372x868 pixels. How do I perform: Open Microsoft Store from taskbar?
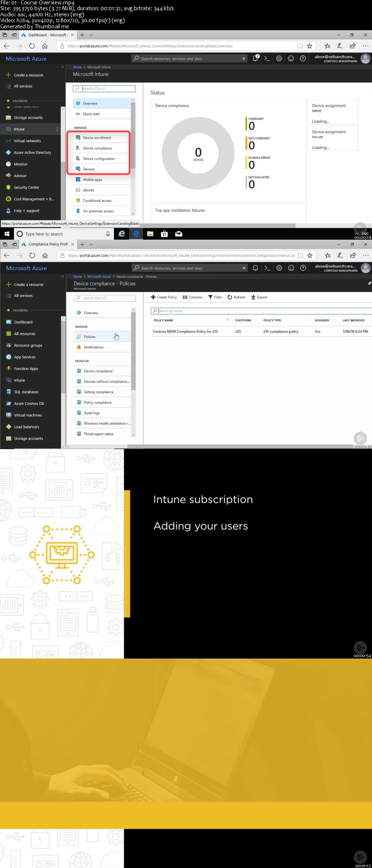(x=164, y=234)
